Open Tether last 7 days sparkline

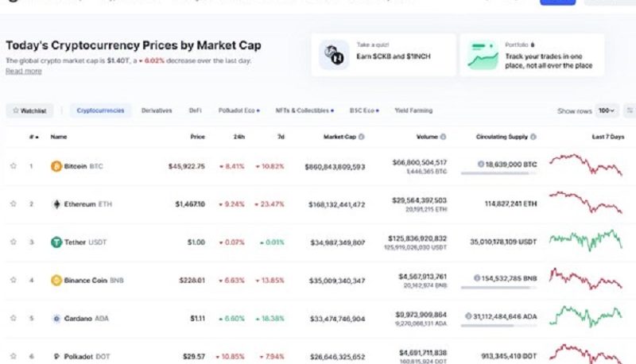pos(586,240)
